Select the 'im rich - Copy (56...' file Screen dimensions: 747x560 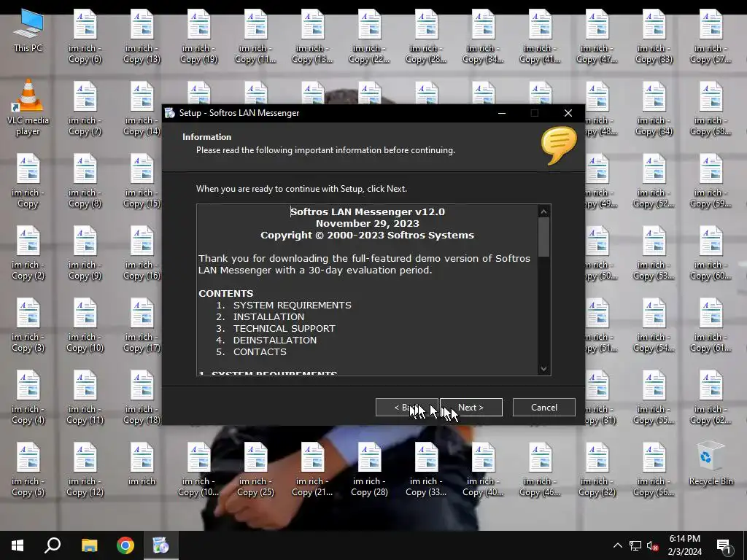point(654,471)
